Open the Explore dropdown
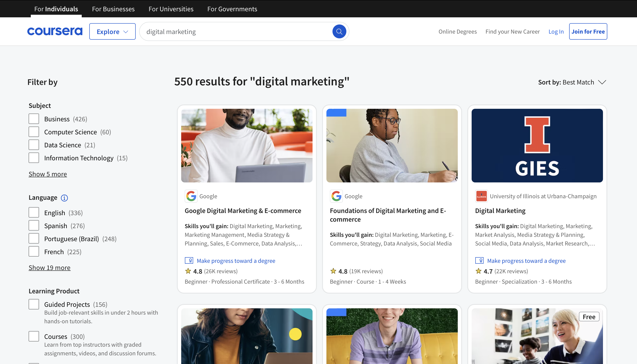This screenshot has width=637, height=364. (112, 31)
